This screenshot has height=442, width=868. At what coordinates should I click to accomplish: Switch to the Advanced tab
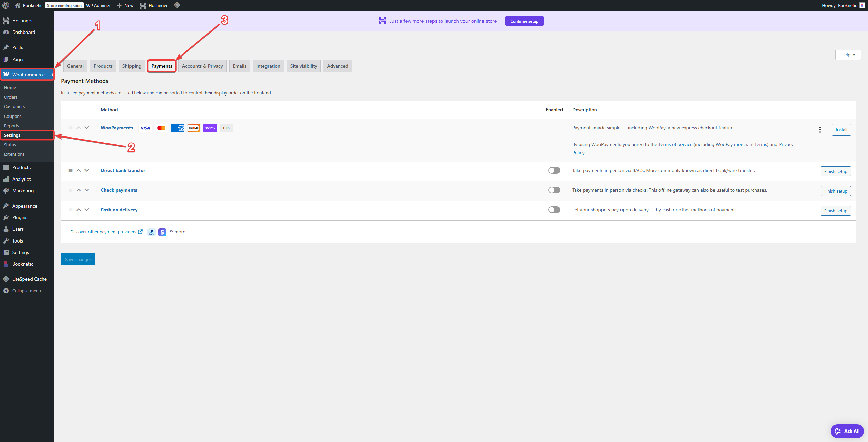pyautogui.click(x=337, y=66)
